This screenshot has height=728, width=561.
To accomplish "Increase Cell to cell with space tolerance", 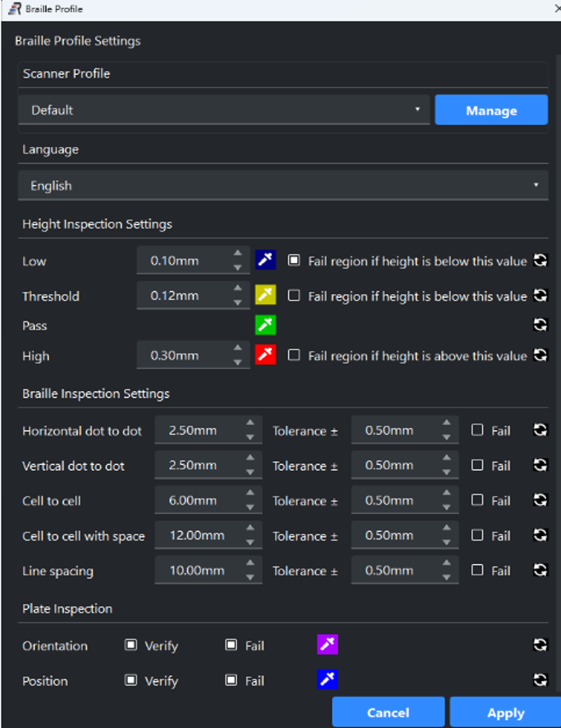I will point(446,529).
